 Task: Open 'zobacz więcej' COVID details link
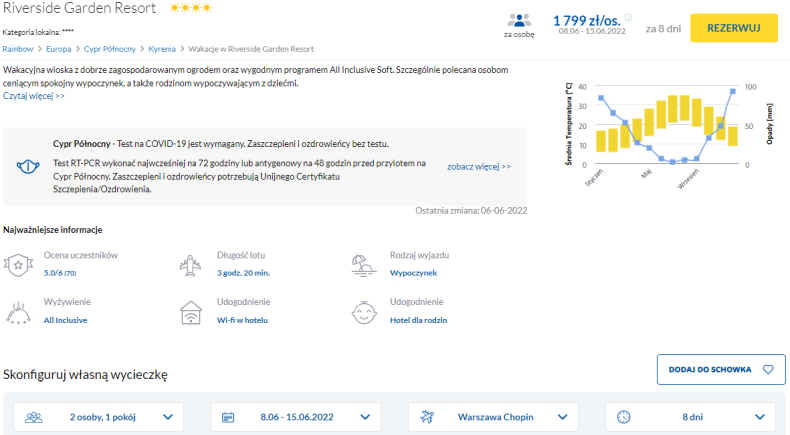coord(479,167)
